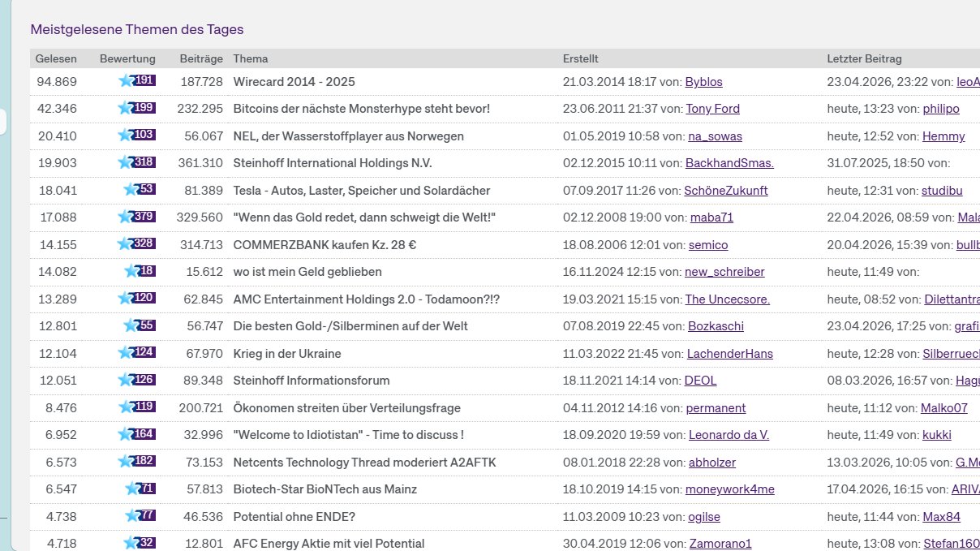Click the star rating badge showing 328

point(135,244)
